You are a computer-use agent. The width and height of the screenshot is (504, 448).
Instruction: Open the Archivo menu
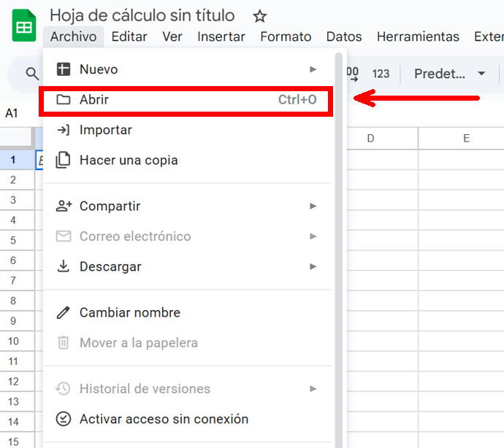[73, 36]
